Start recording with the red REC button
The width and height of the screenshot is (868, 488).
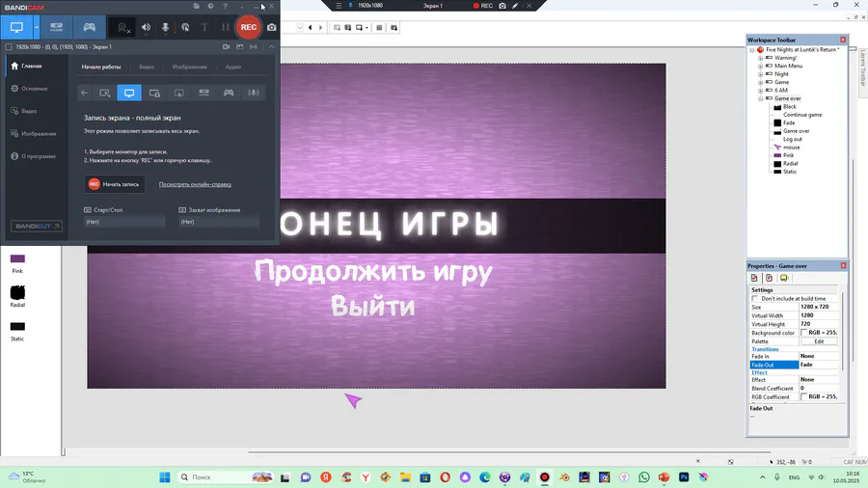(249, 27)
